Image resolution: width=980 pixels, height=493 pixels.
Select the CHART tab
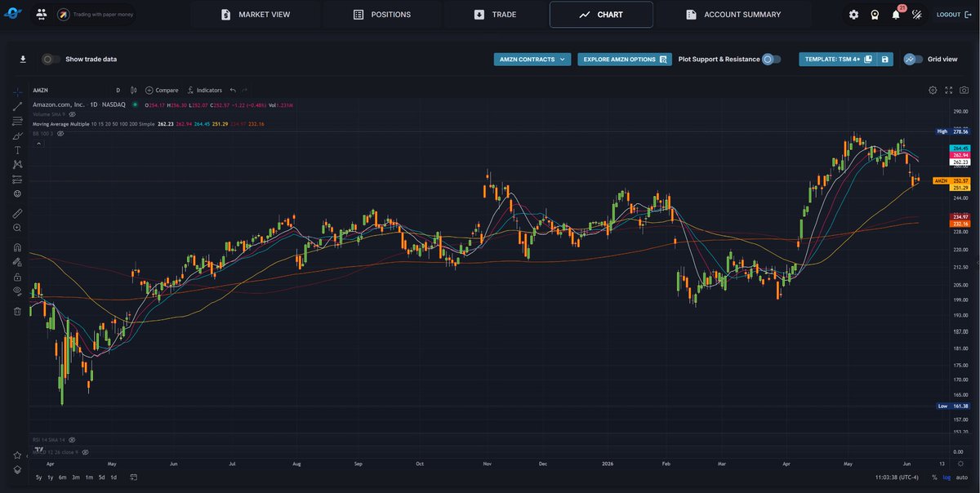coord(601,15)
